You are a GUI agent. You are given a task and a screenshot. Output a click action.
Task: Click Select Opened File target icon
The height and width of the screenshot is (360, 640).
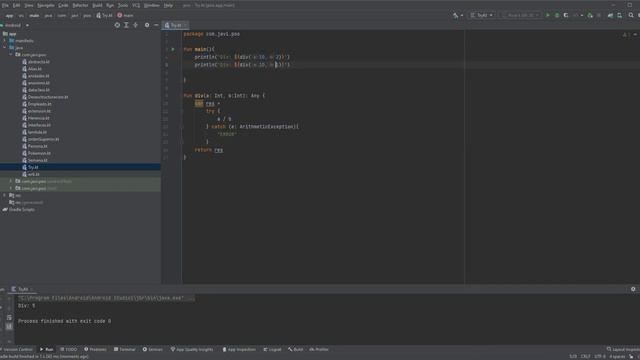117,25
